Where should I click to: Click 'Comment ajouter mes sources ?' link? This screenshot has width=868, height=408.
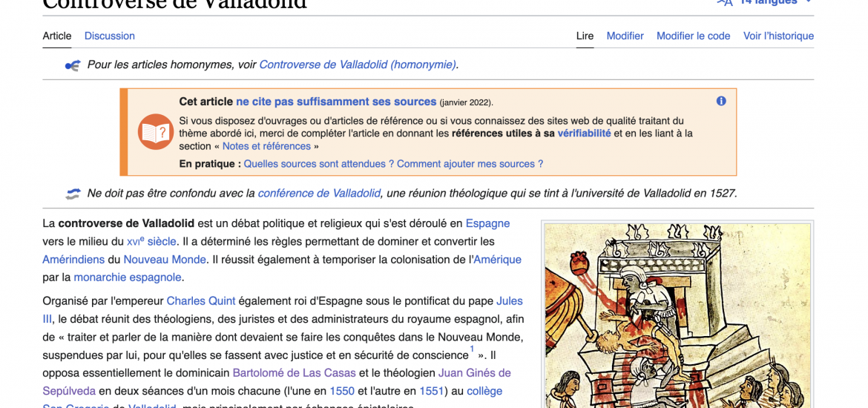click(470, 165)
